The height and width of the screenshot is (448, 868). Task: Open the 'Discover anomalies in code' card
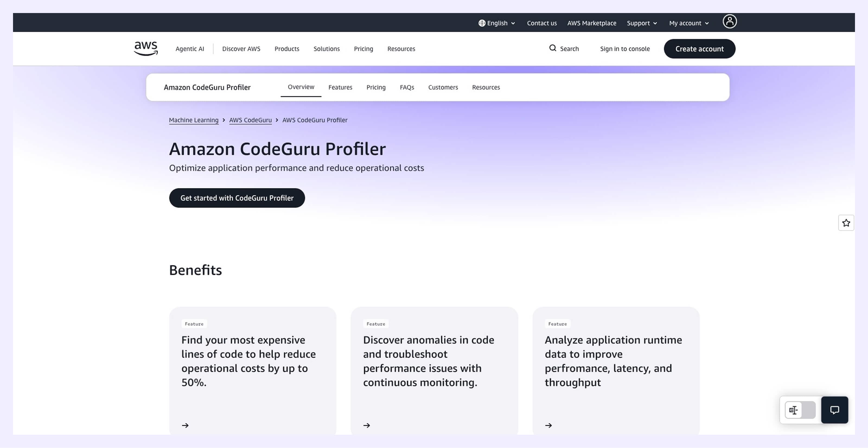coord(434,370)
